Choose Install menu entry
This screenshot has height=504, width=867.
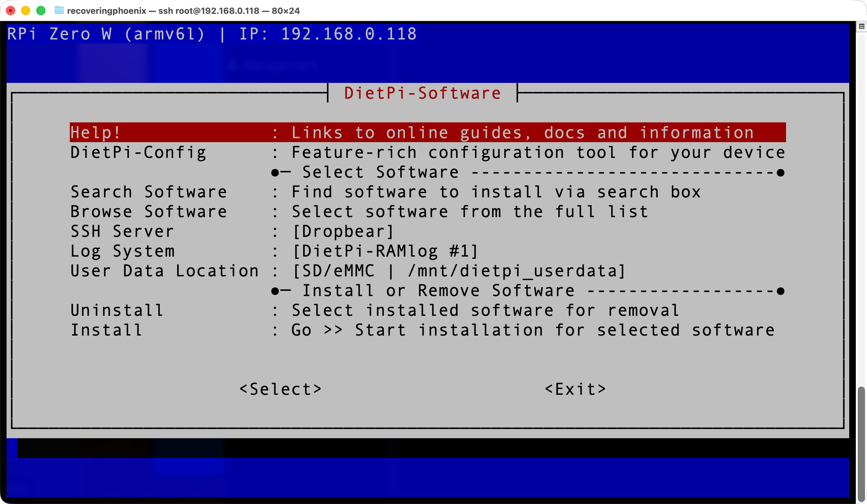pyautogui.click(x=428, y=330)
